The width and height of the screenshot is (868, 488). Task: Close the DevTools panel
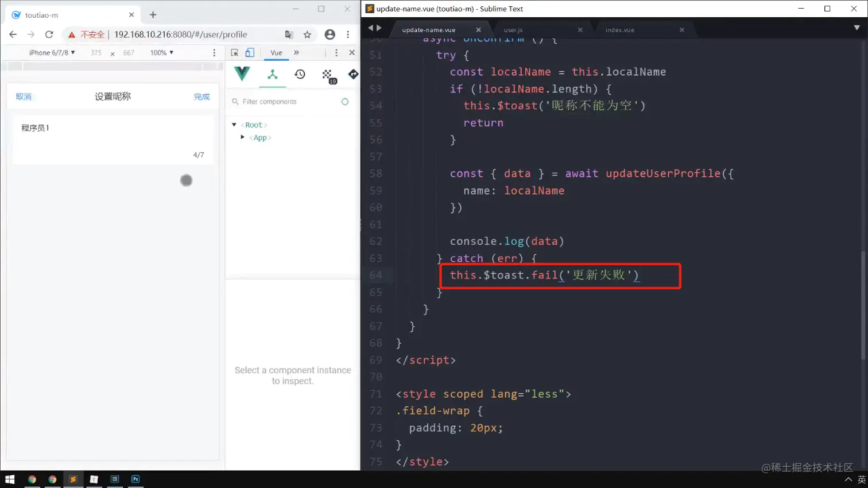352,53
